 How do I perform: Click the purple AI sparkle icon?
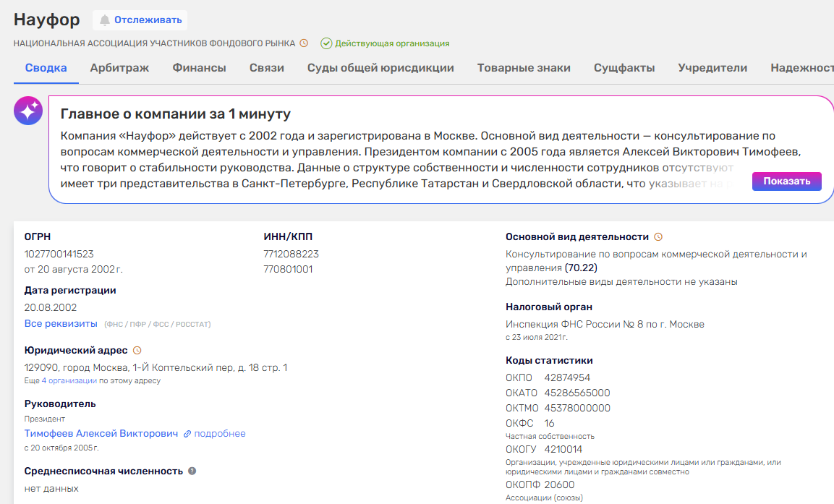pos(29,111)
